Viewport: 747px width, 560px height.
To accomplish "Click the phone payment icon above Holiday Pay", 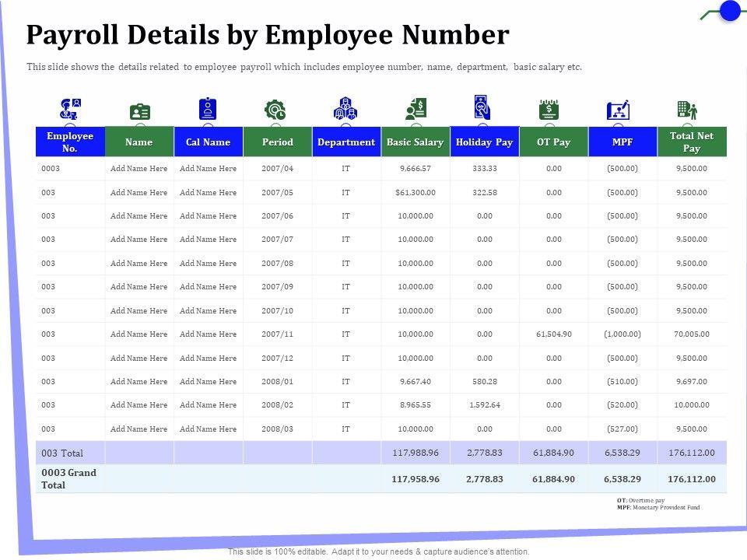I will click(x=482, y=107).
